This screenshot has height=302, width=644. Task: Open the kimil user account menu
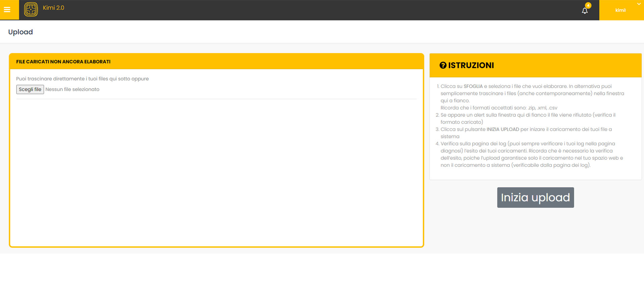pos(620,10)
